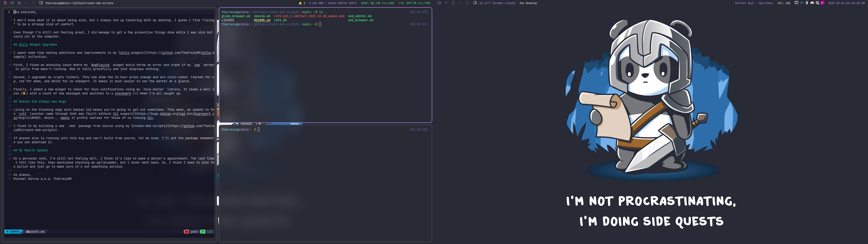
Task: Open the Discord tray icon
Action: pyautogui.click(x=812, y=3)
